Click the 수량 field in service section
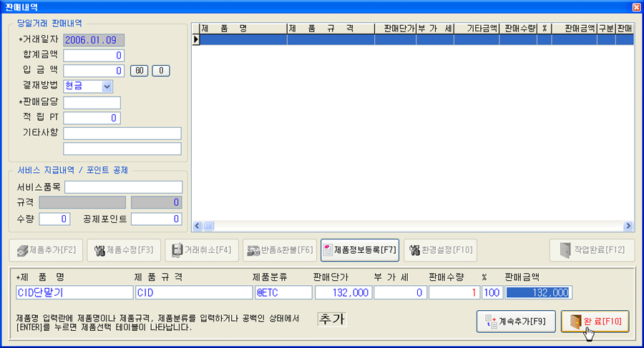 tap(54, 219)
